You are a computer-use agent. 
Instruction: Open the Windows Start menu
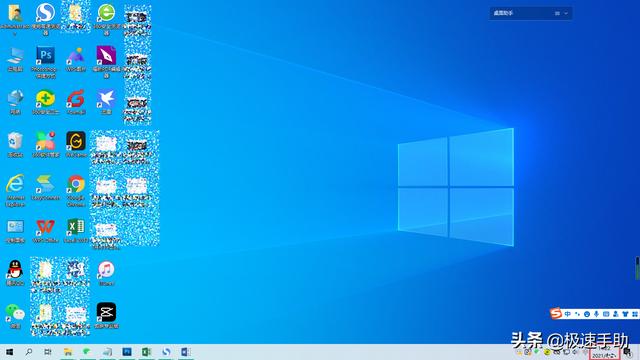click(9, 352)
